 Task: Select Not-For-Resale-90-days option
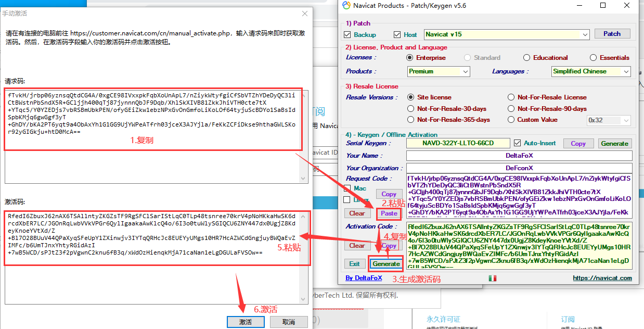pyautogui.click(x=511, y=109)
